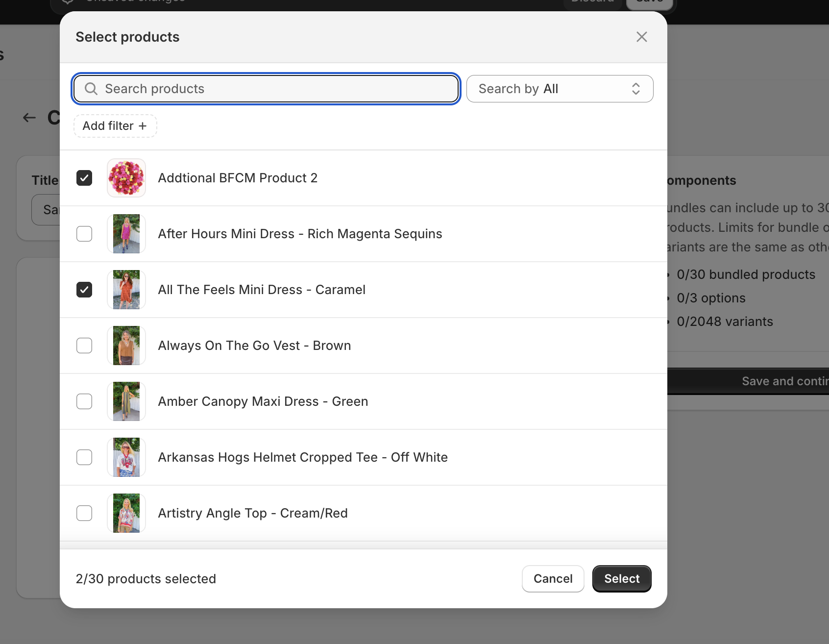
Task: Open the Search by All dropdown
Action: click(560, 89)
